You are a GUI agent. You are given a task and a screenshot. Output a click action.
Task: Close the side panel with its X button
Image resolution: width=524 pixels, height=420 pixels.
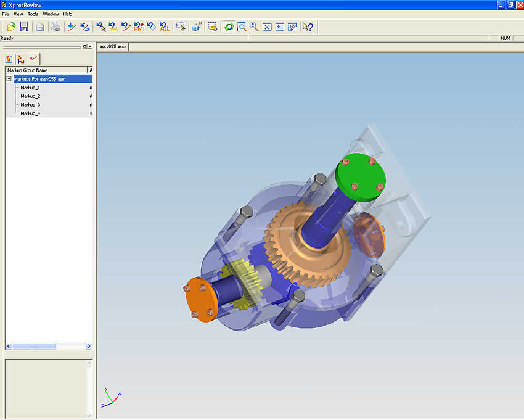tap(90, 47)
